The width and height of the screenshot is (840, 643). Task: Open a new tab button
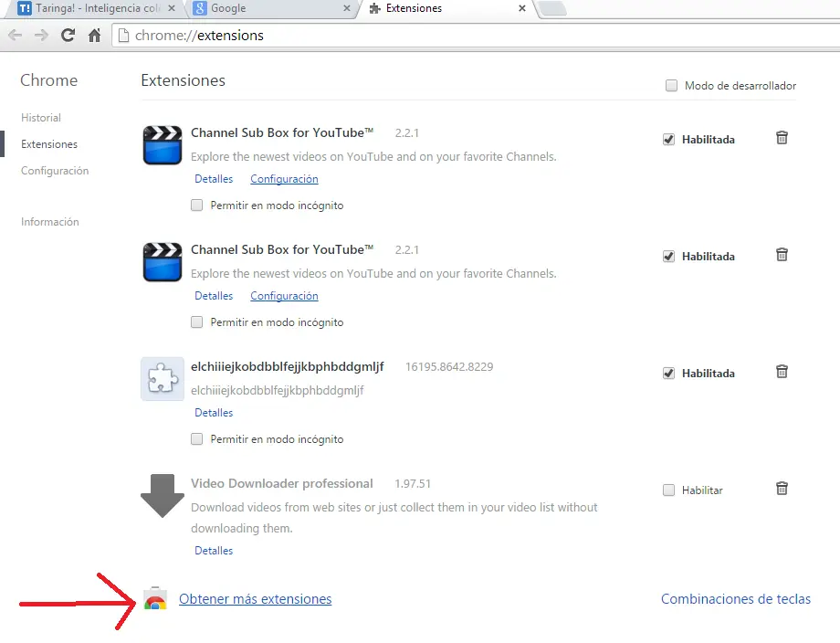(x=553, y=8)
